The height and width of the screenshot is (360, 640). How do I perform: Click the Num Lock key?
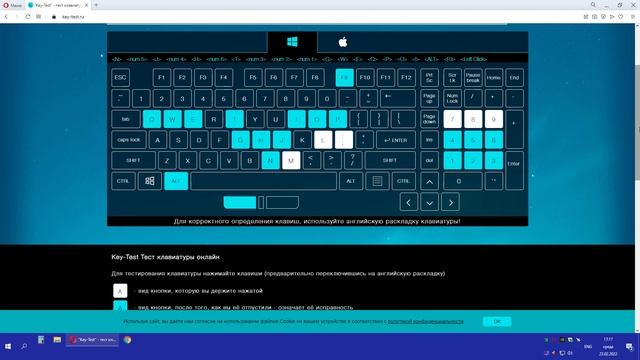(x=452, y=98)
